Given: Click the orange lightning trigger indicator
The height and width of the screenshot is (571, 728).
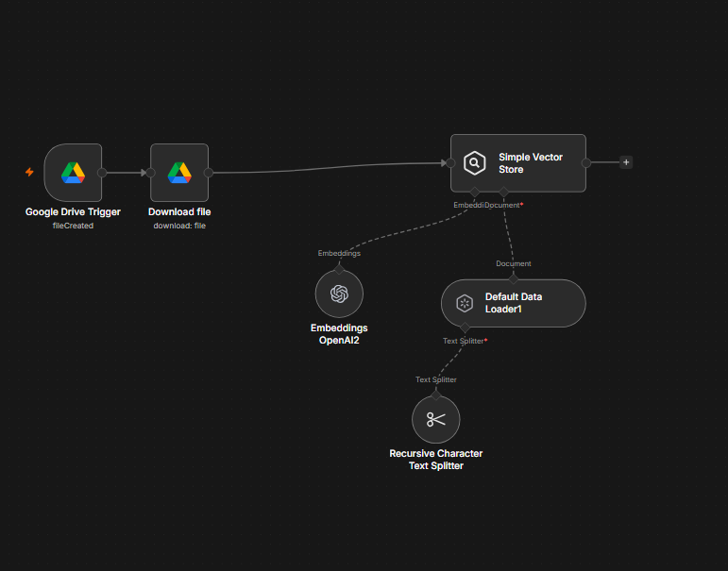Looking at the screenshot, I should tap(29, 172).
